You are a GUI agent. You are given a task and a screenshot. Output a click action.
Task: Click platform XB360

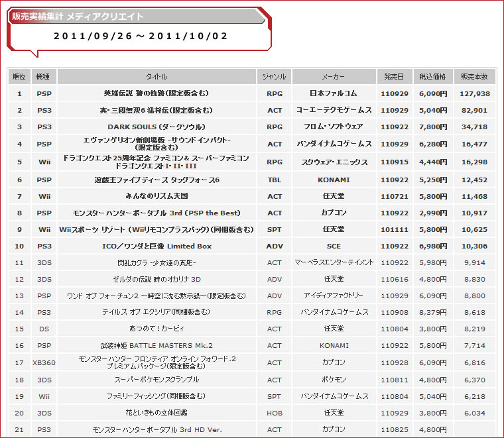pyautogui.click(x=44, y=363)
